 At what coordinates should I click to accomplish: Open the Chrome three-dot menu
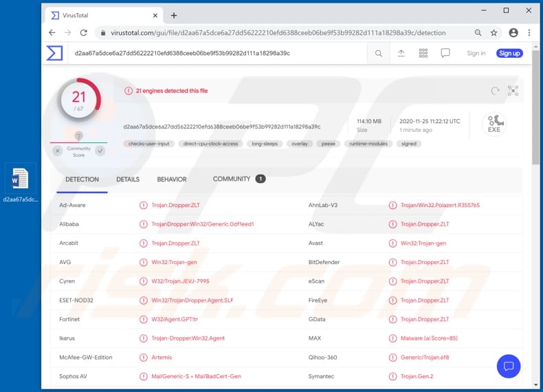point(529,32)
